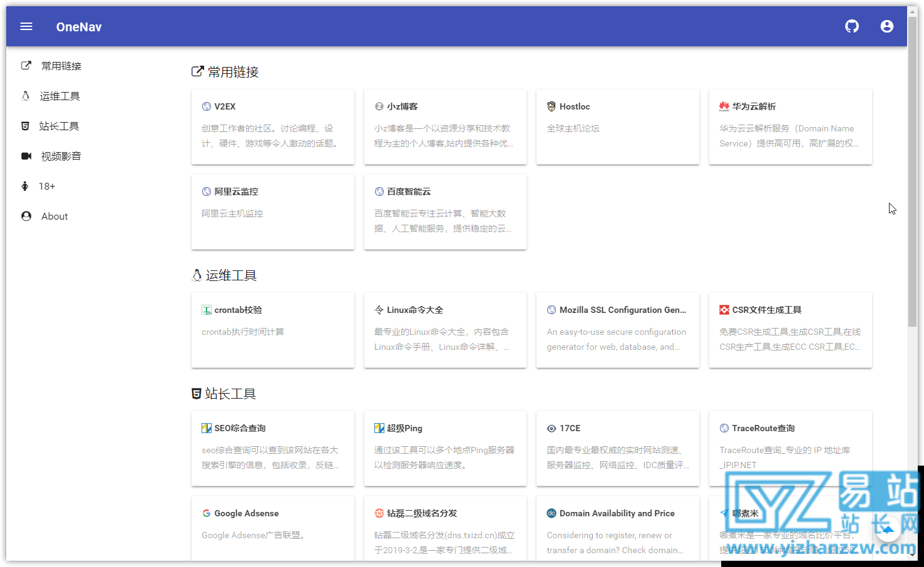Open the crontab校验 card

click(273, 330)
